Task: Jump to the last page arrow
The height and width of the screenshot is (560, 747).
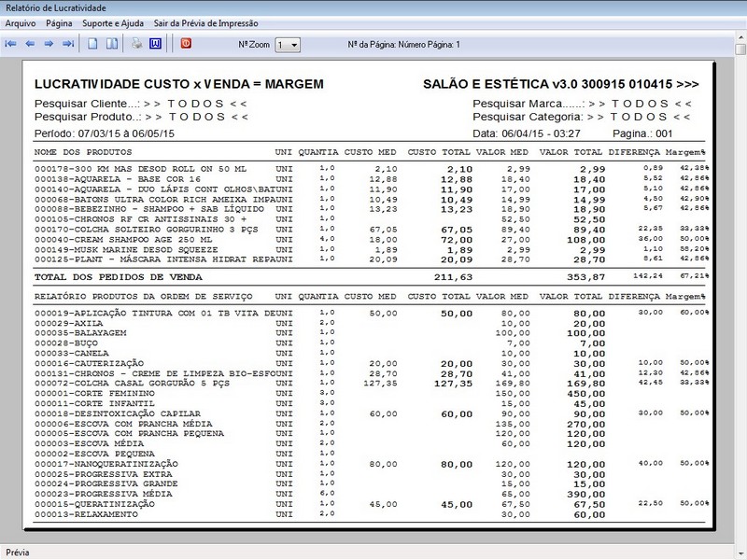Action: 67,44
